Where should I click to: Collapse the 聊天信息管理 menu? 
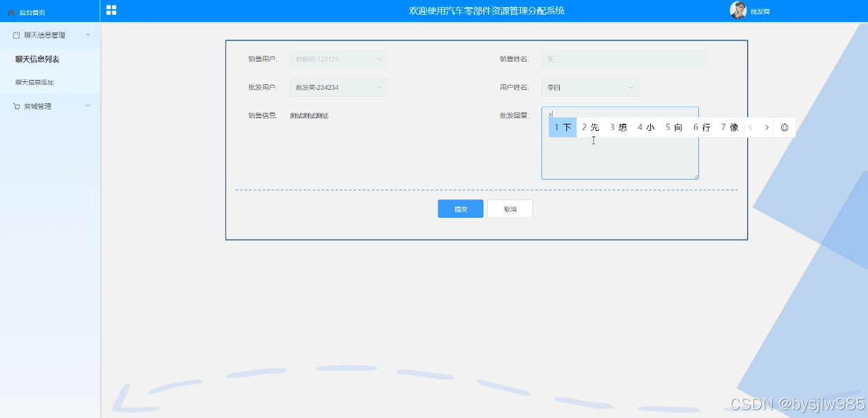pyautogui.click(x=49, y=35)
